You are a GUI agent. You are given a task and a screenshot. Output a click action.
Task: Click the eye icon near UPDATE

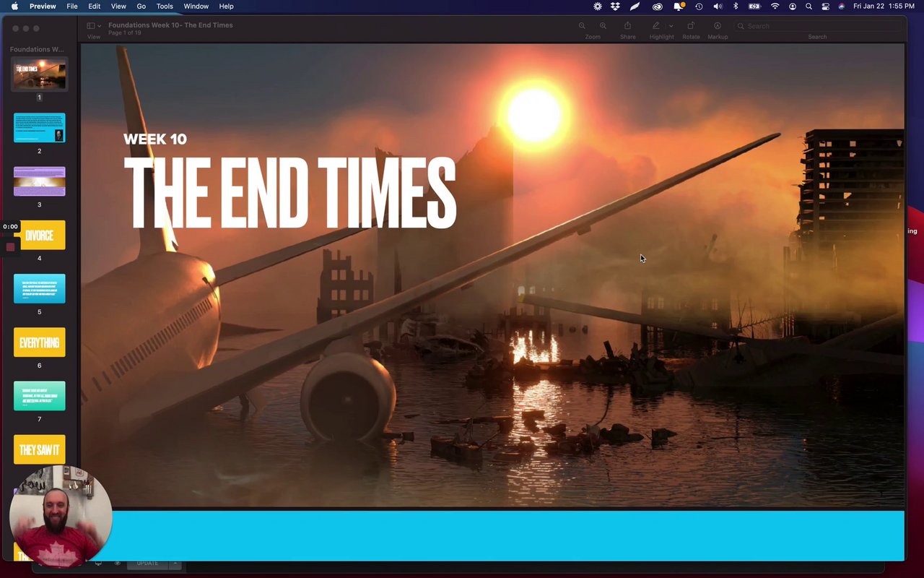pos(117,564)
